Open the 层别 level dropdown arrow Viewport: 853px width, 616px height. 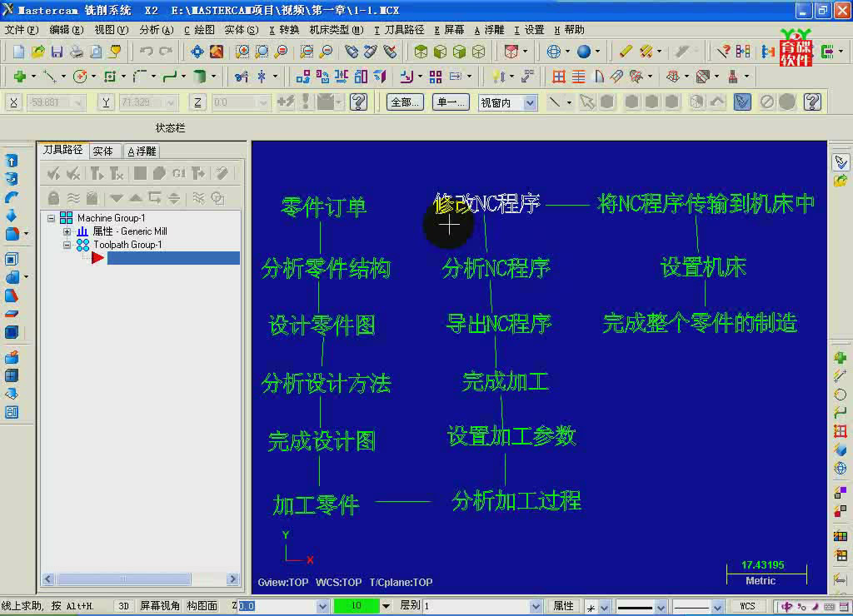click(x=536, y=606)
